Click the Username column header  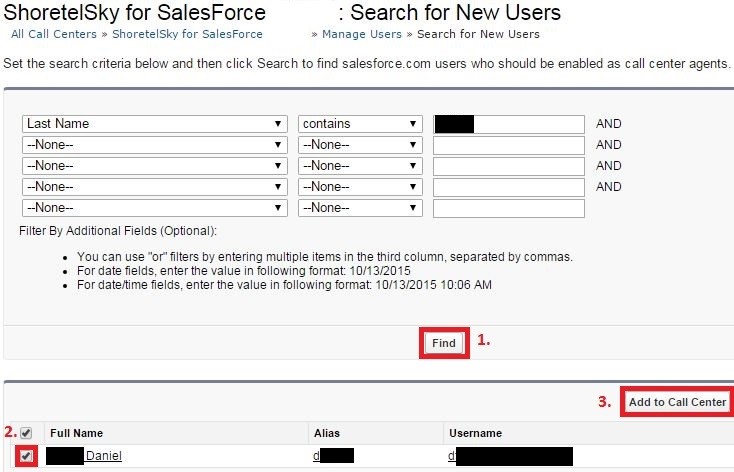point(476,433)
